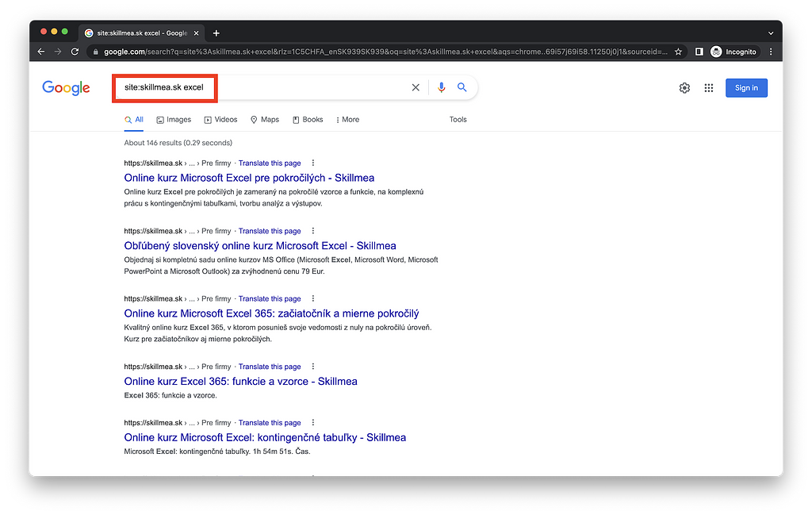Select the All results tab
Image resolution: width=812 pixels, height=515 pixels.
(x=133, y=120)
